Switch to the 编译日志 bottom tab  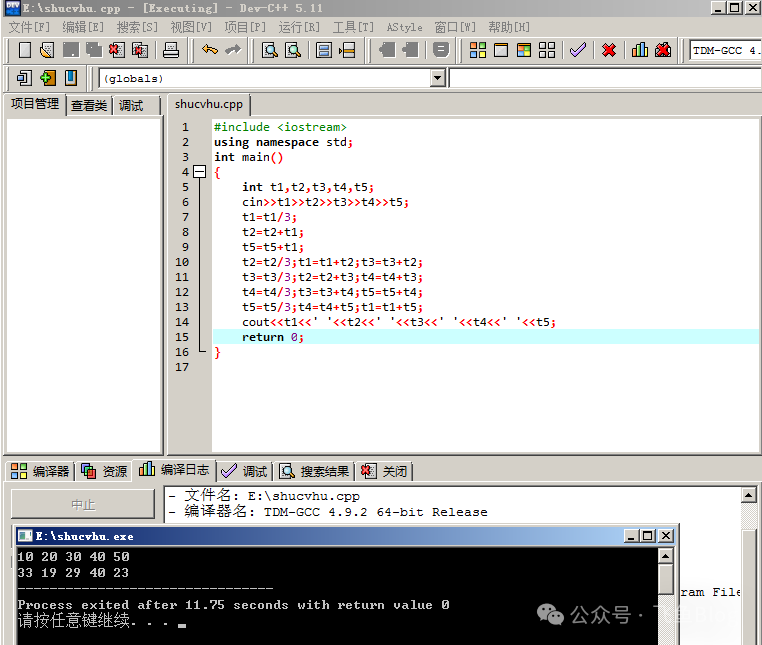pos(174,470)
